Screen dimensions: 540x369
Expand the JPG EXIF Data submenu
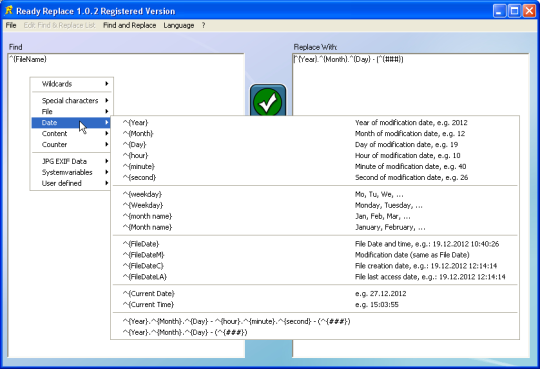72,161
